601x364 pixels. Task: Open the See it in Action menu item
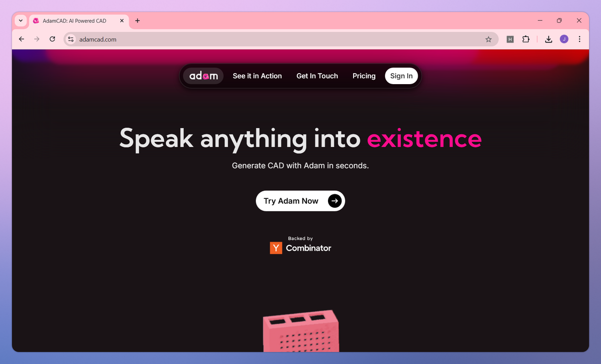click(x=257, y=76)
